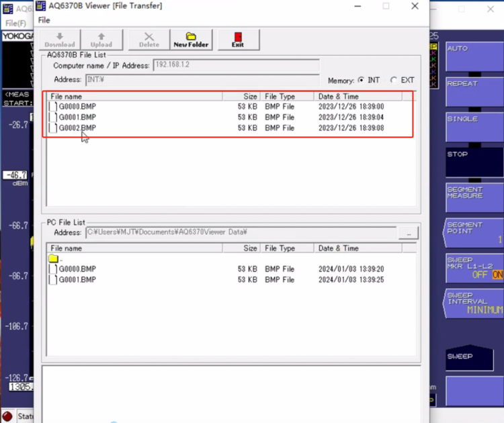Click the Download toolbar button
This screenshot has width=504, height=423.
point(60,40)
